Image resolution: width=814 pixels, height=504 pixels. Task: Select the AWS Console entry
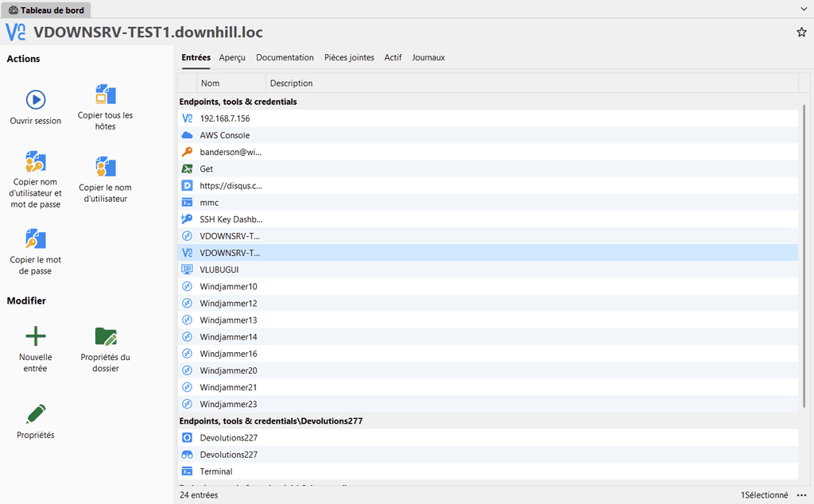[225, 135]
